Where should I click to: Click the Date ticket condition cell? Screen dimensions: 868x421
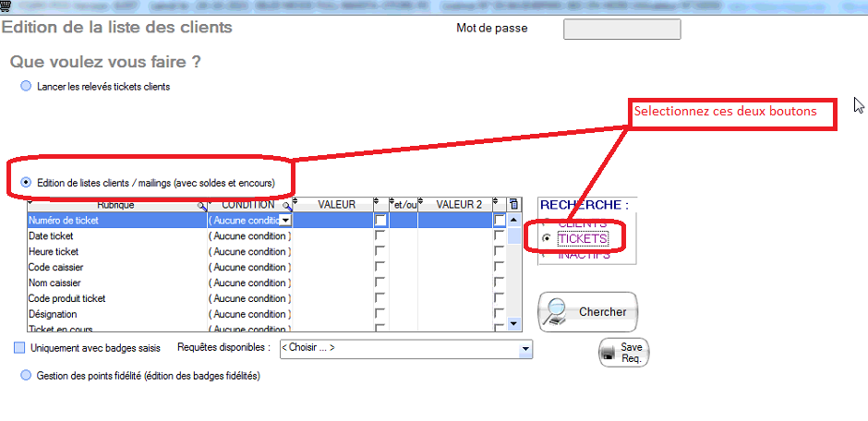click(x=249, y=236)
